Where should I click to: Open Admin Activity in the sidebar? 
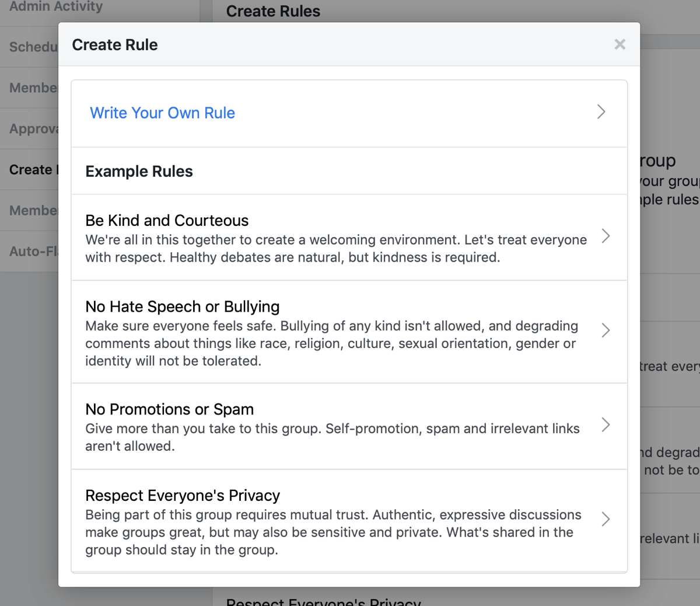coord(56,7)
